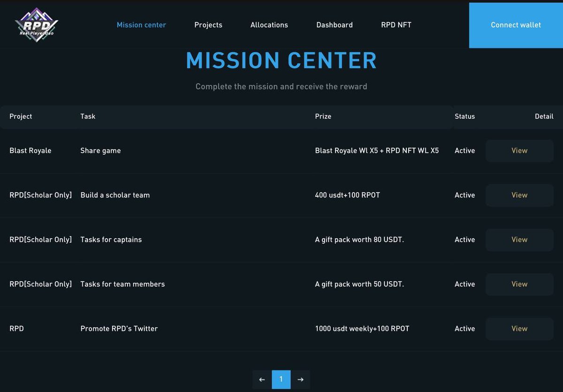Click the Share game task text
Screen dimensions: 563x392
[100, 151]
